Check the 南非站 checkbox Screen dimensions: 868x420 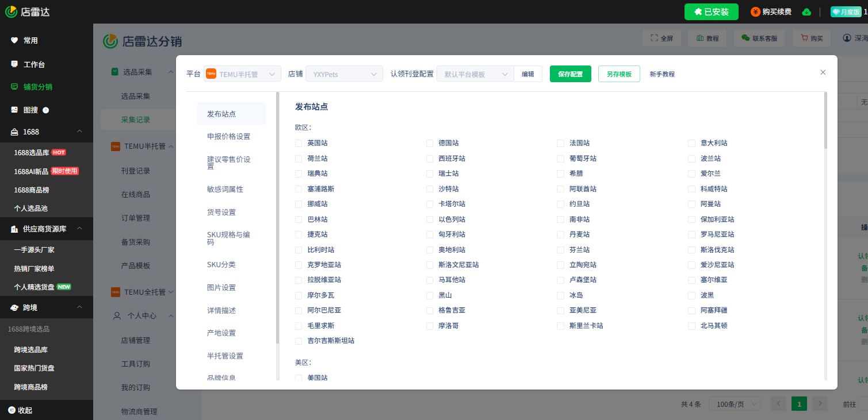coord(560,219)
